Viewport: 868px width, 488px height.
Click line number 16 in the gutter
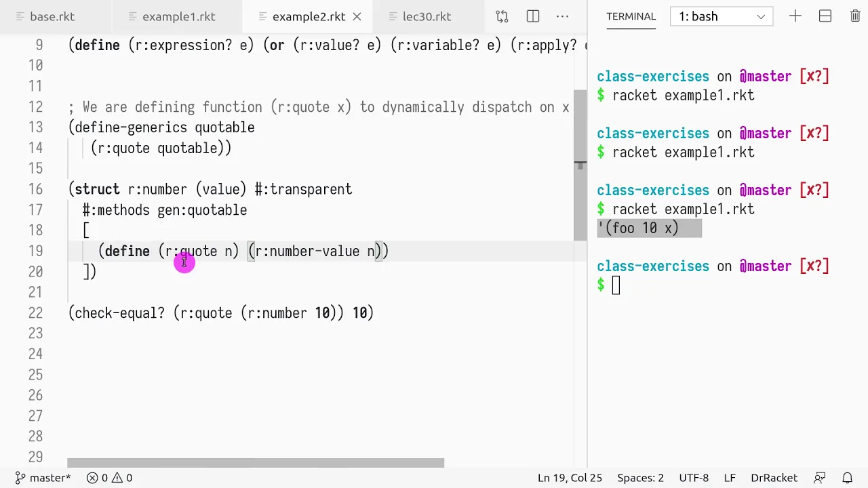point(35,189)
